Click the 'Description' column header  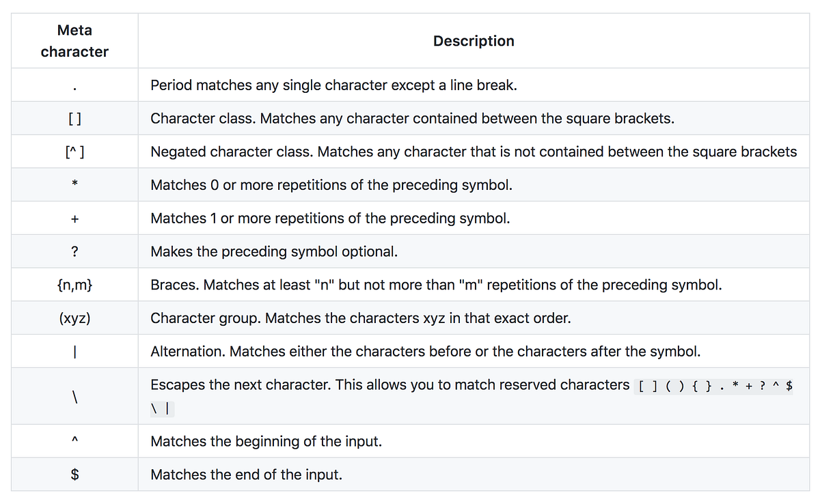coord(474,41)
